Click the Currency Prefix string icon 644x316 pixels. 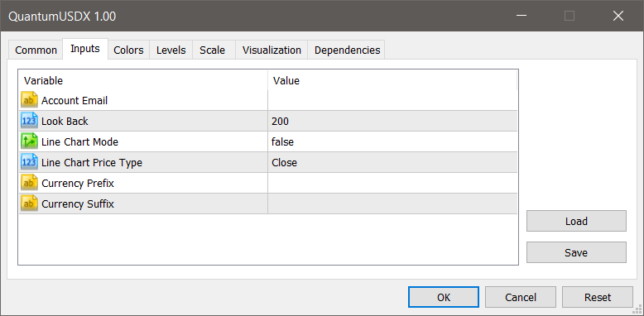[29, 183]
